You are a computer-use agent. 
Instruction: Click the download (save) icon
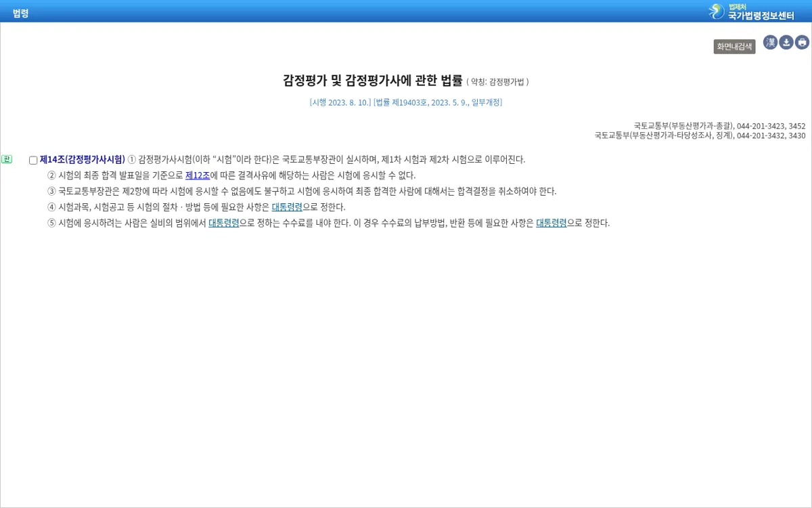pos(786,43)
